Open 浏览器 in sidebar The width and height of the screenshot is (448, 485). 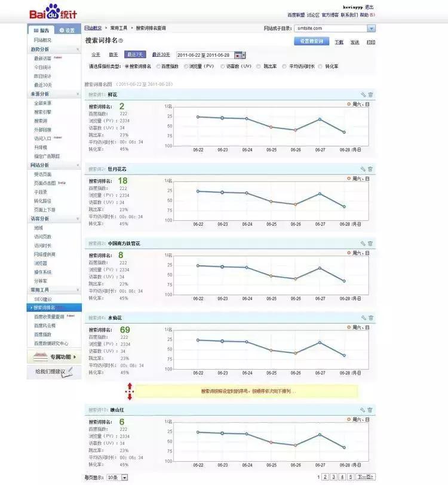(x=41, y=263)
